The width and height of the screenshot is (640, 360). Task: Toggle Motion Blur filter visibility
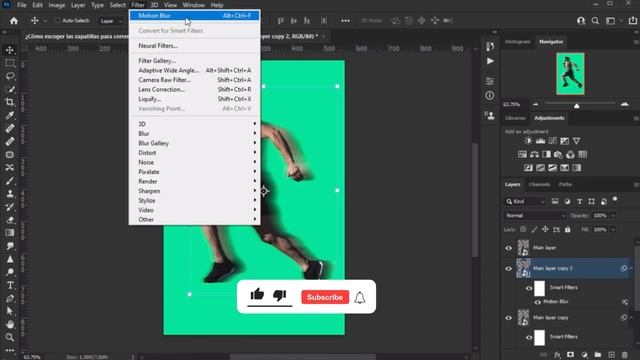pyautogui.click(x=538, y=302)
